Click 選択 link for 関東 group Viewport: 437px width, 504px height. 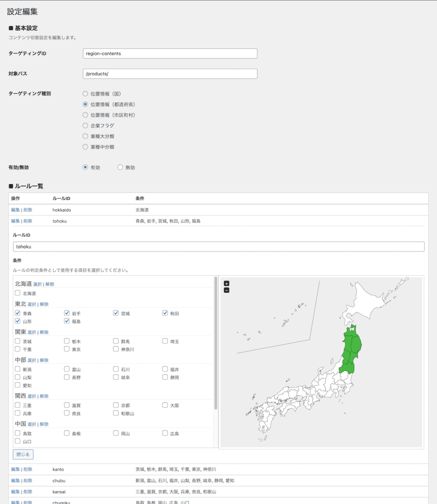(31, 332)
